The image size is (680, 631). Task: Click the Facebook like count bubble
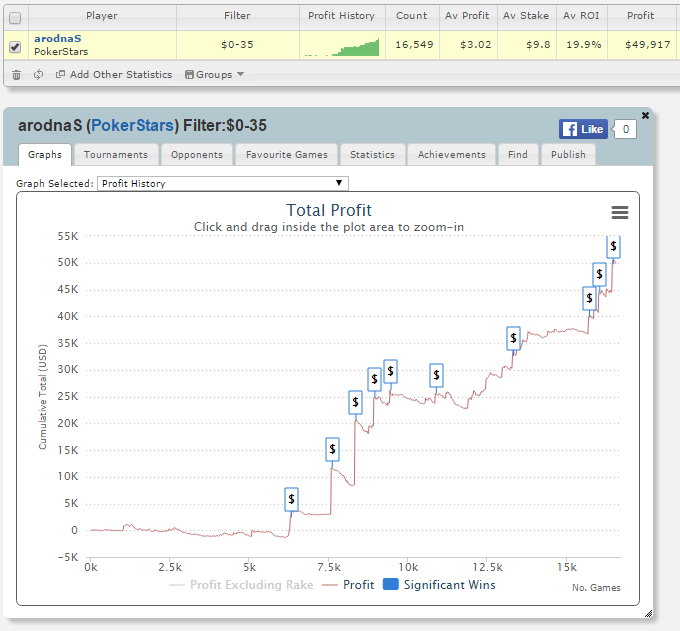(x=625, y=129)
